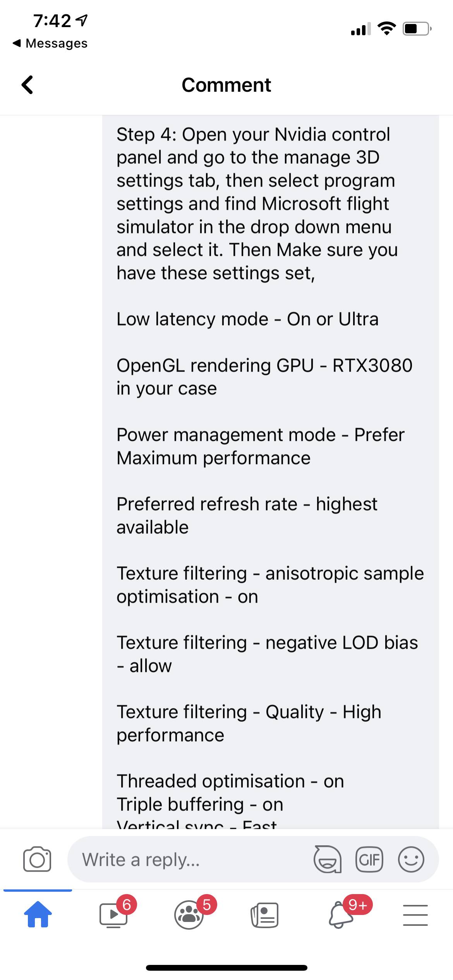Image resolution: width=453 pixels, height=980 pixels.
Task: Tap the back chevron arrow
Action: pos(27,85)
